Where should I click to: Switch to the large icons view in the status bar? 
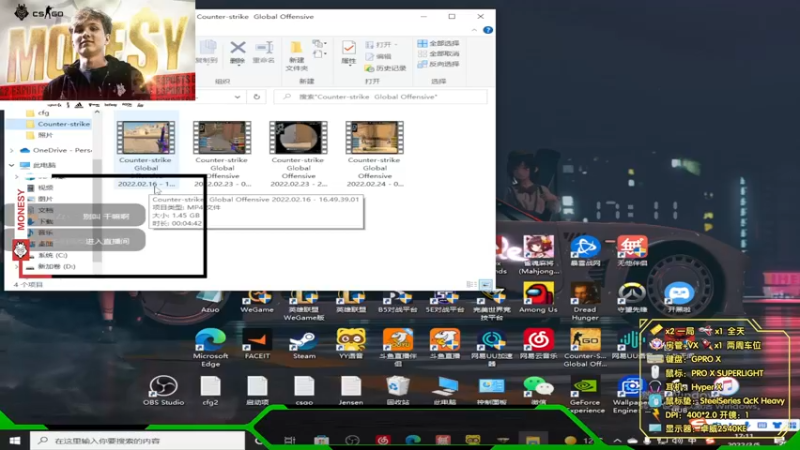coord(485,284)
